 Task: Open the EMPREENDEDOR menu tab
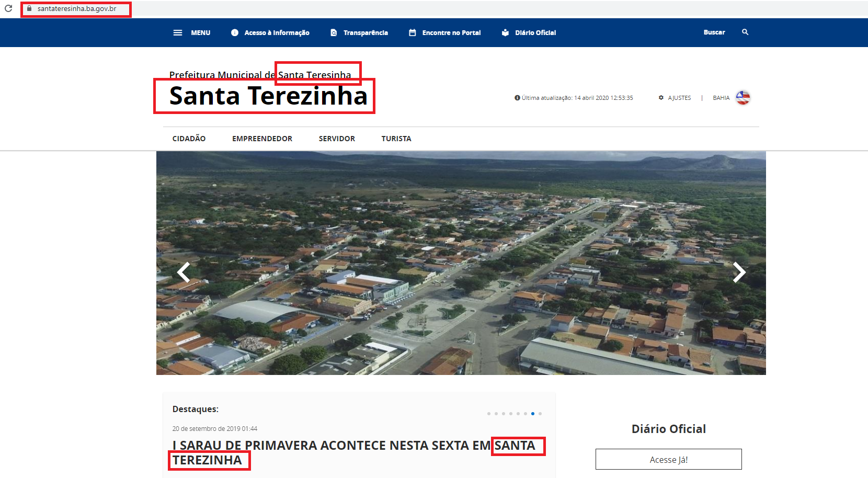click(x=262, y=139)
